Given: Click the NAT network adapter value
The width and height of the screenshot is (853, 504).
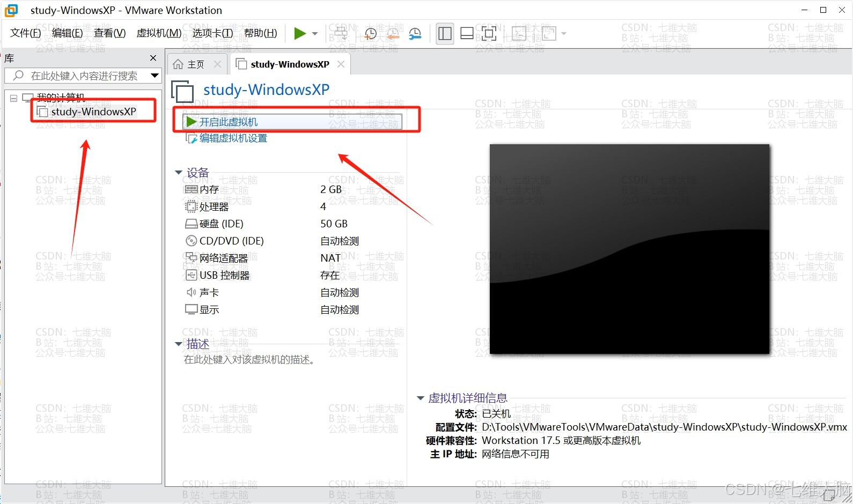Looking at the screenshot, I should [x=330, y=258].
